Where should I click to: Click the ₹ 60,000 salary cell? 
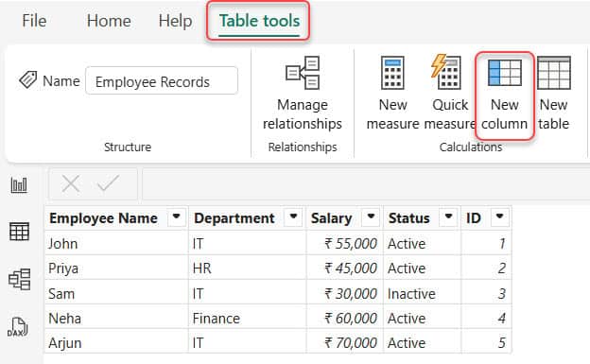345,318
